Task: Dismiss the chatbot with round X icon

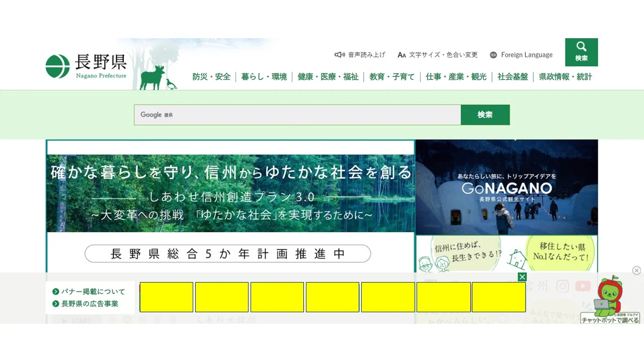Action: click(636, 270)
